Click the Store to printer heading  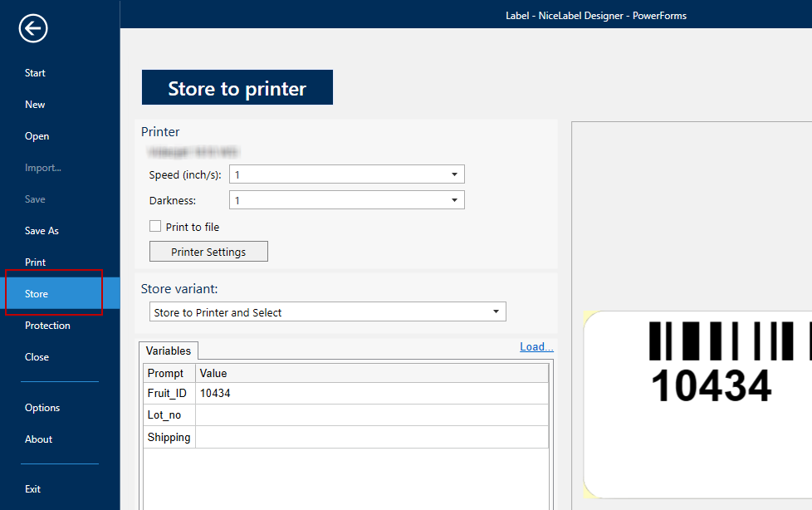(x=237, y=87)
